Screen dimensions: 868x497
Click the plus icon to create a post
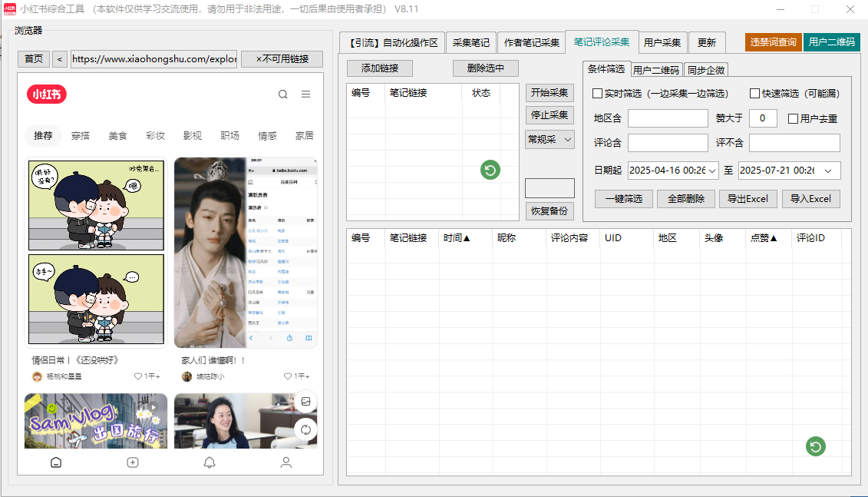133,462
